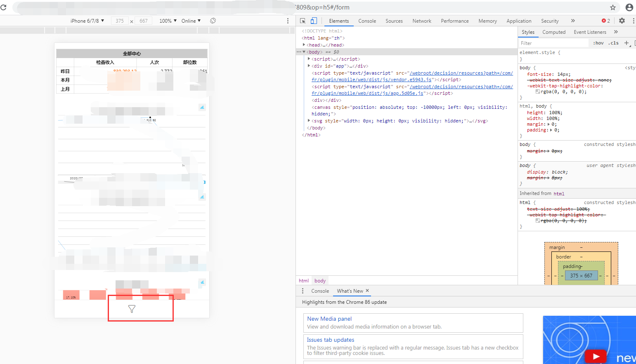This screenshot has height=364, width=636.
Task: Select html in the breadcrumb bar
Action: pos(304,281)
